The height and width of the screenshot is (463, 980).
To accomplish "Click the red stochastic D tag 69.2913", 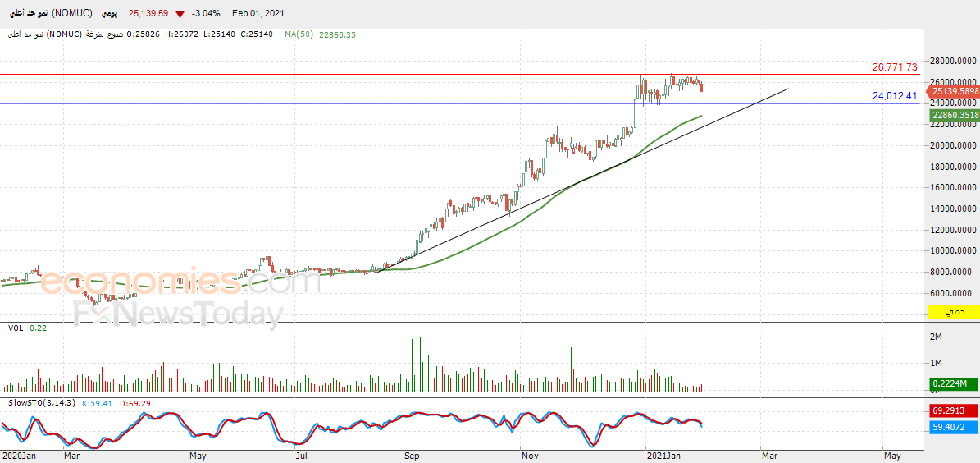I will 954,410.
